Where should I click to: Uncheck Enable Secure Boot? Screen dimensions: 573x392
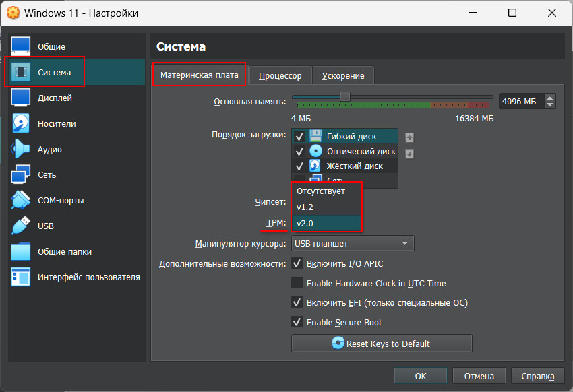(297, 322)
